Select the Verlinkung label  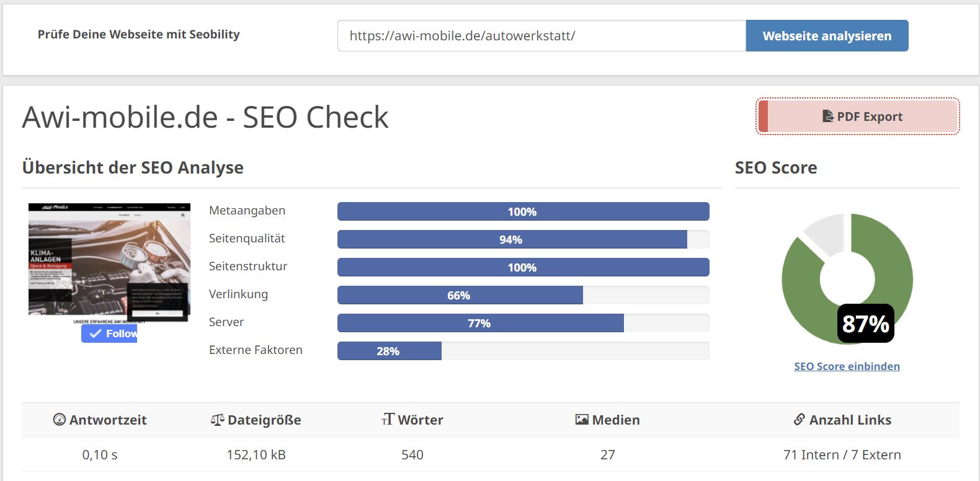(x=238, y=294)
